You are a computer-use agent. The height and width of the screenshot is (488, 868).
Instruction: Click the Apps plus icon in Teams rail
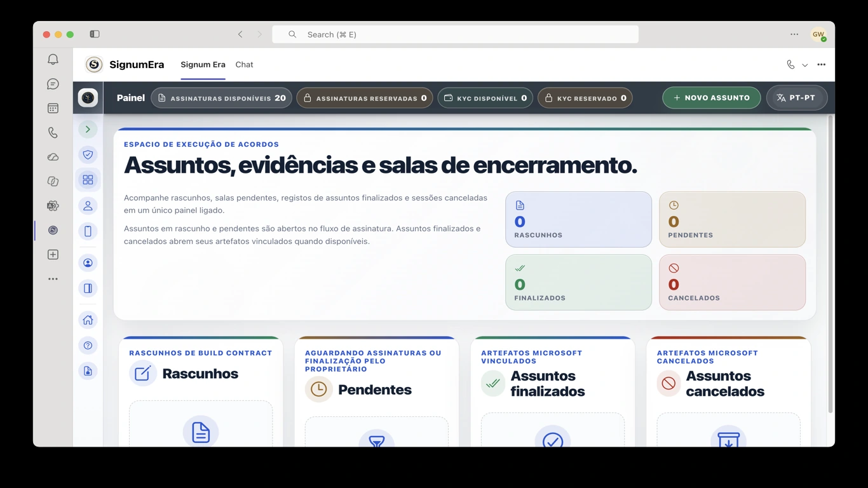[53, 255]
